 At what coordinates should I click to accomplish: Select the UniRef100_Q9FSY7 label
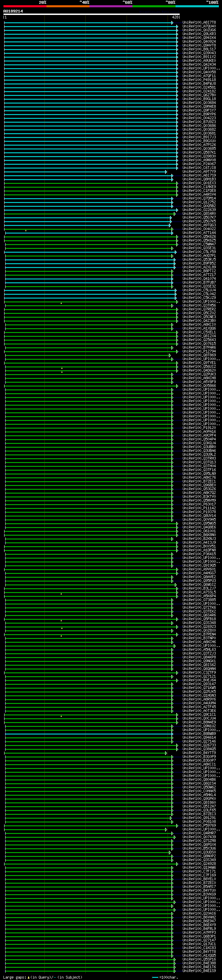point(199,110)
